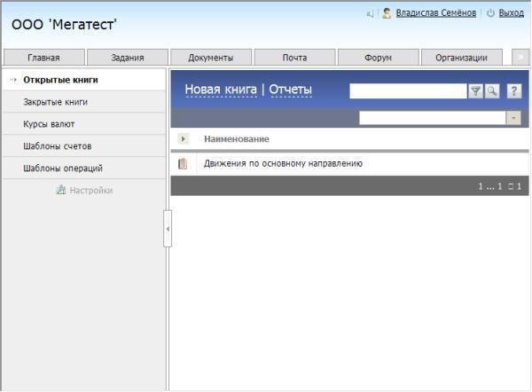Click the ООО 'Мегатест' title

(x=64, y=25)
